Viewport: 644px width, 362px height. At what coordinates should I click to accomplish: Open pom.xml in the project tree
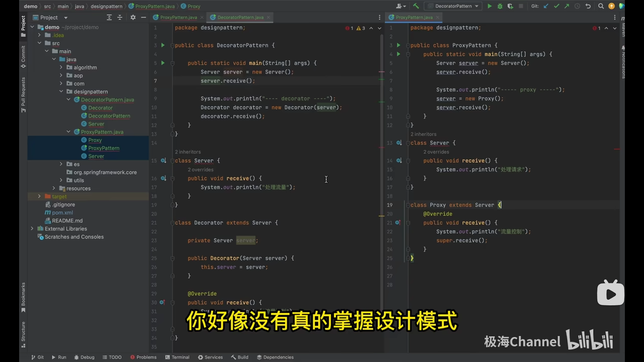point(62,213)
